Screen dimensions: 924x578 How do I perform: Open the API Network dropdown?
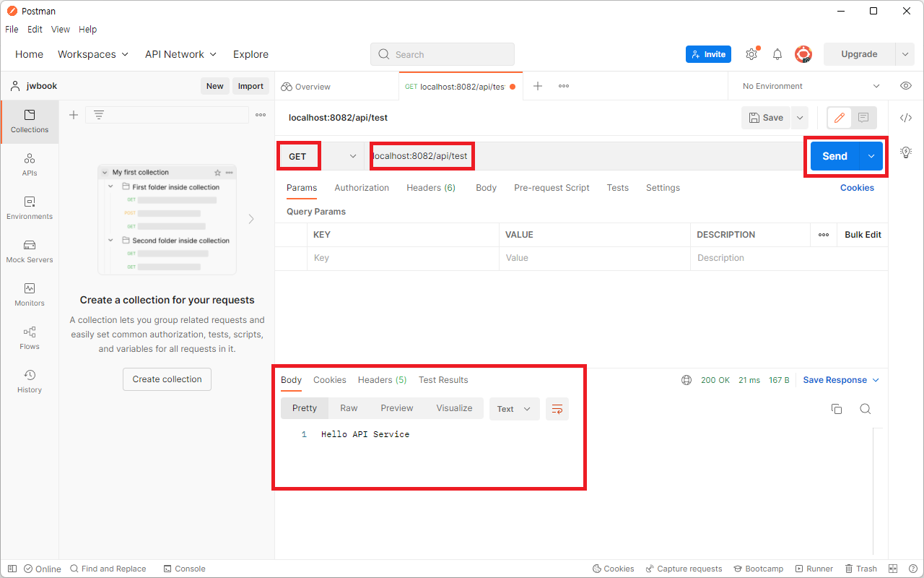click(180, 54)
